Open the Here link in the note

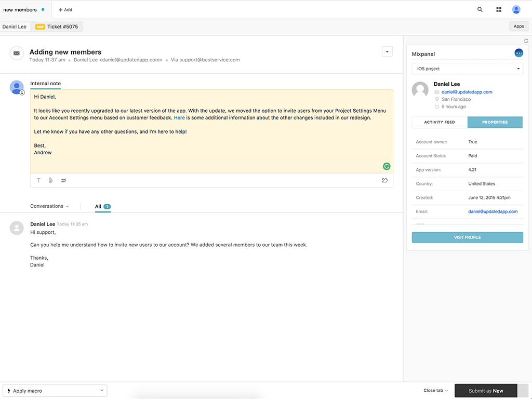click(x=179, y=118)
